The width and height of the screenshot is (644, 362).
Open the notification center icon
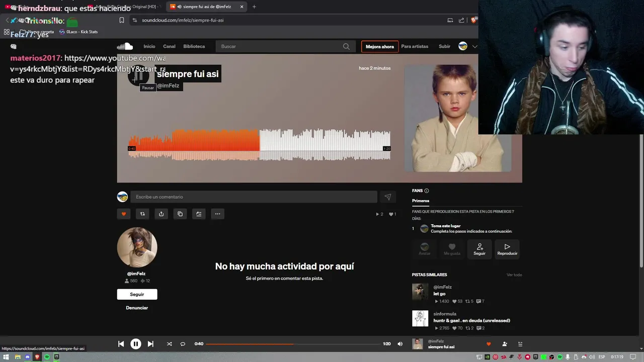click(633, 357)
